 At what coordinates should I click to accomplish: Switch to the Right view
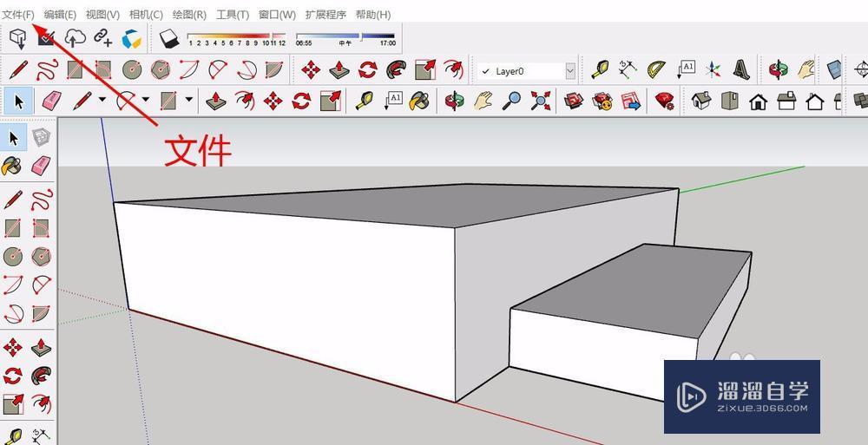pyautogui.click(x=786, y=101)
